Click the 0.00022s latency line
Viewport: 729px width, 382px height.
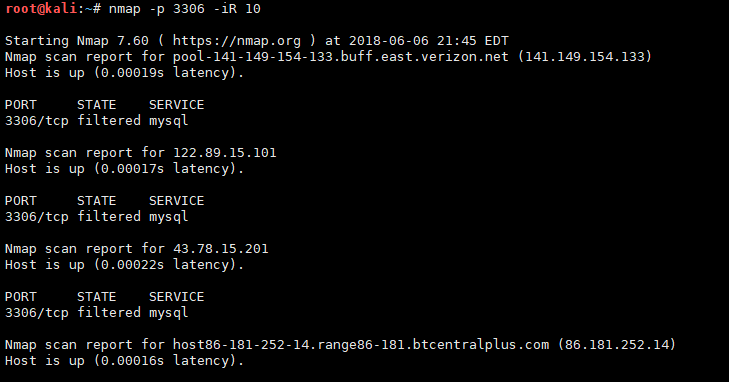click(124, 265)
